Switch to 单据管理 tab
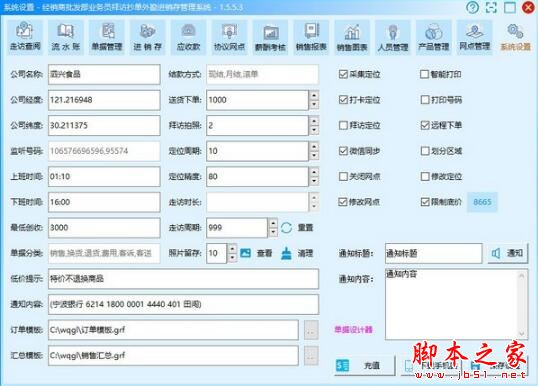The width and height of the screenshot is (538, 386). pos(107,37)
